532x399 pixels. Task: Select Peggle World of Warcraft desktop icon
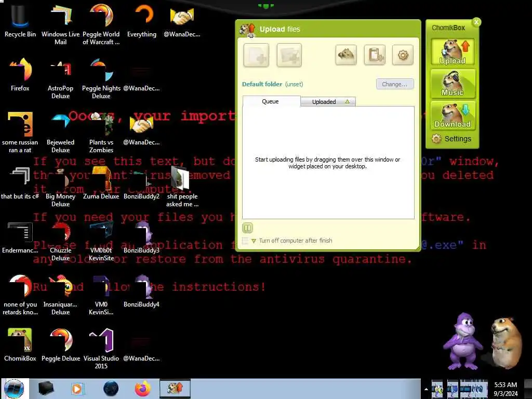(x=101, y=25)
